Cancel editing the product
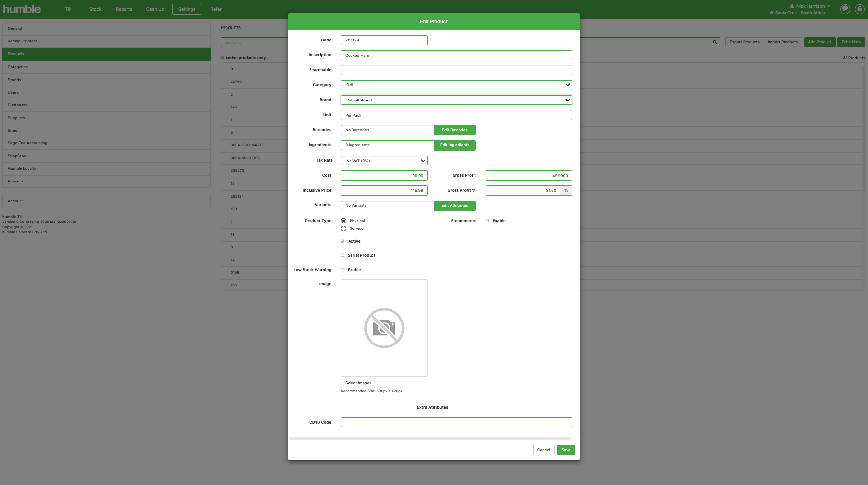The image size is (868, 485). coord(543,450)
